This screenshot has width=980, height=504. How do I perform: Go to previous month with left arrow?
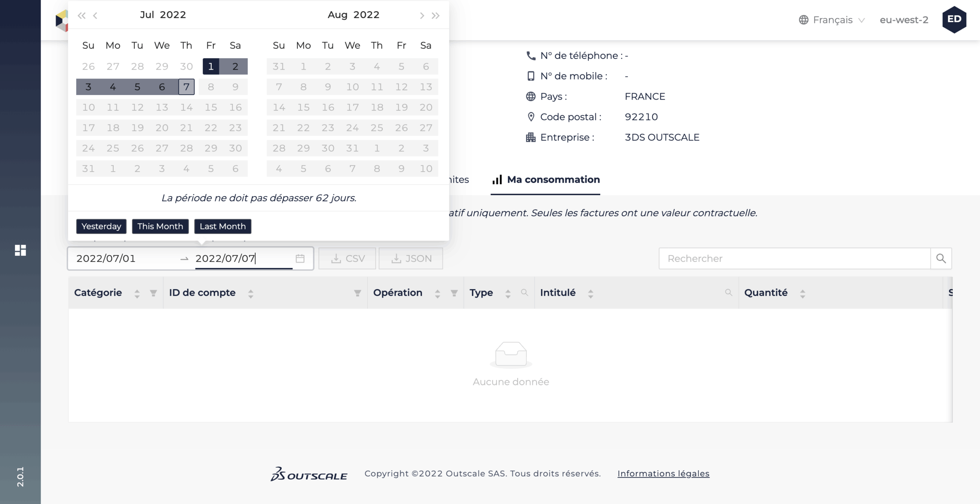[x=95, y=15]
